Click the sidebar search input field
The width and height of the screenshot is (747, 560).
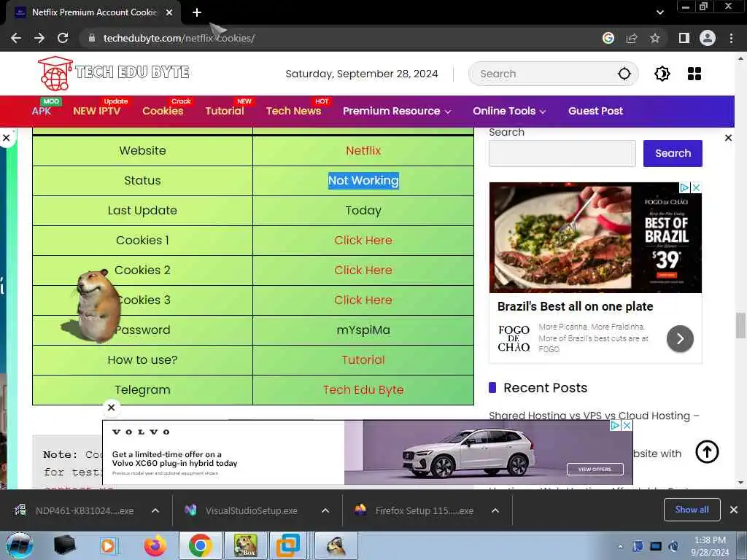(562, 153)
